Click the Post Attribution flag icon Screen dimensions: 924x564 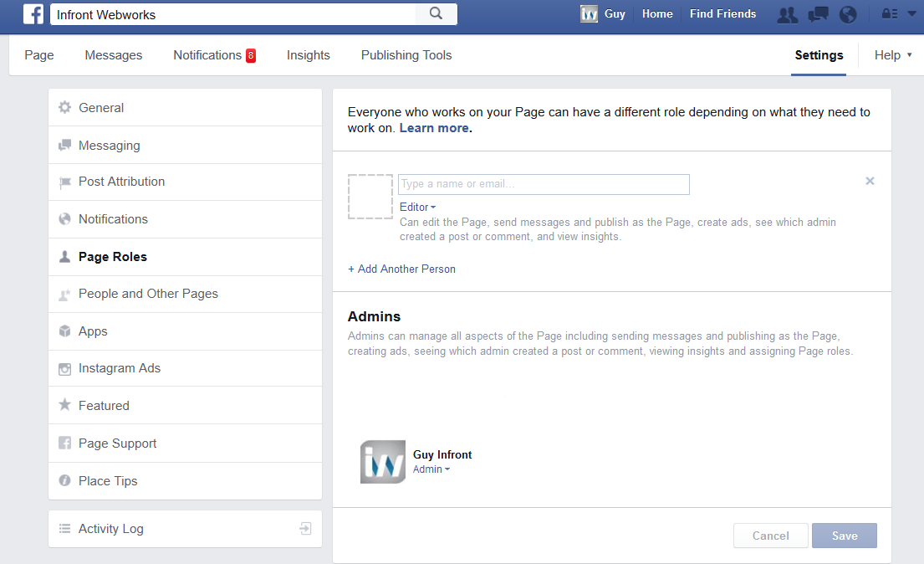tap(65, 182)
